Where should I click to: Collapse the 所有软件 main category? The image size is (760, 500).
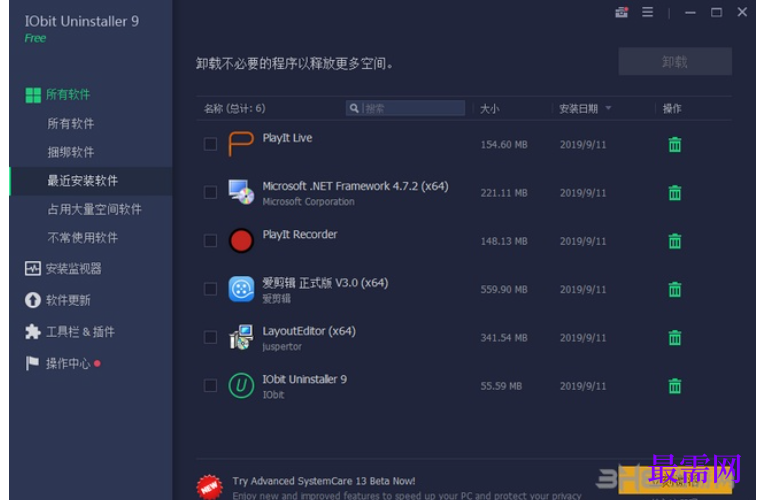[x=68, y=94]
